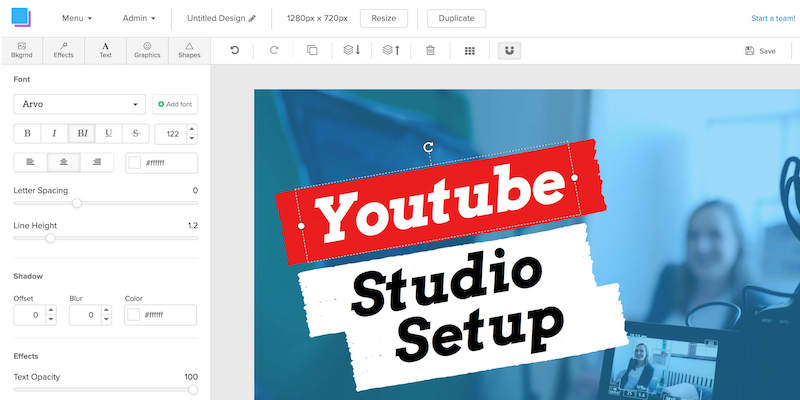Undo the last action

coord(235,50)
